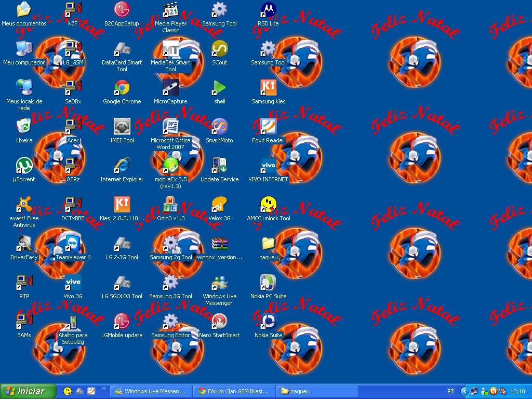Open the Odin3 v1.3 icon
This screenshot has width=532, height=399.
[x=170, y=205]
